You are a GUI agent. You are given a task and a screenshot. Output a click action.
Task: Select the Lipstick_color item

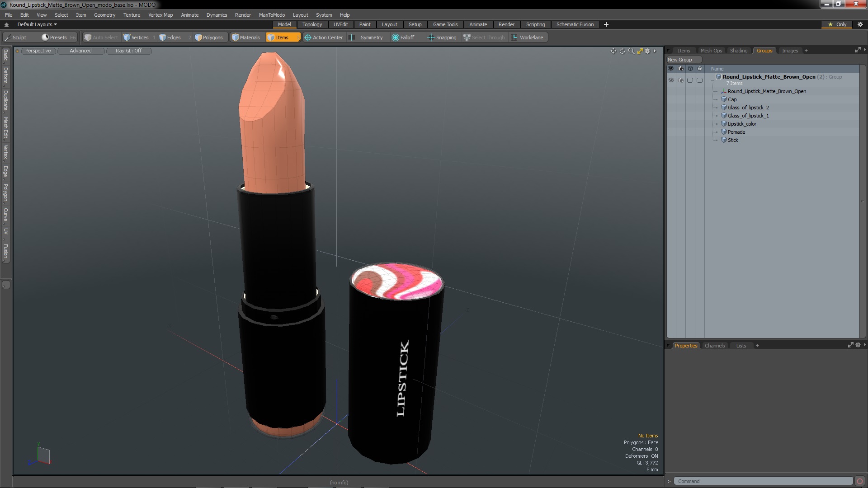[742, 124]
